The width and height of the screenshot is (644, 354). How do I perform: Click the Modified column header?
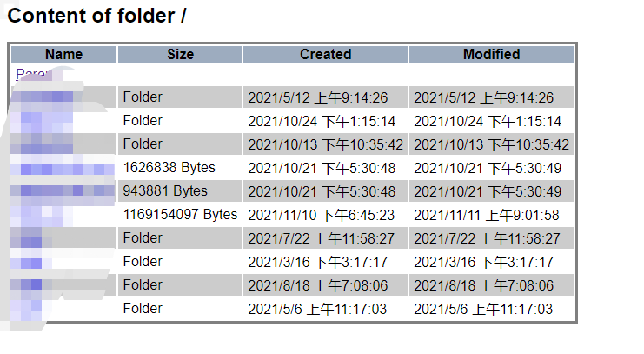(491, 55)
